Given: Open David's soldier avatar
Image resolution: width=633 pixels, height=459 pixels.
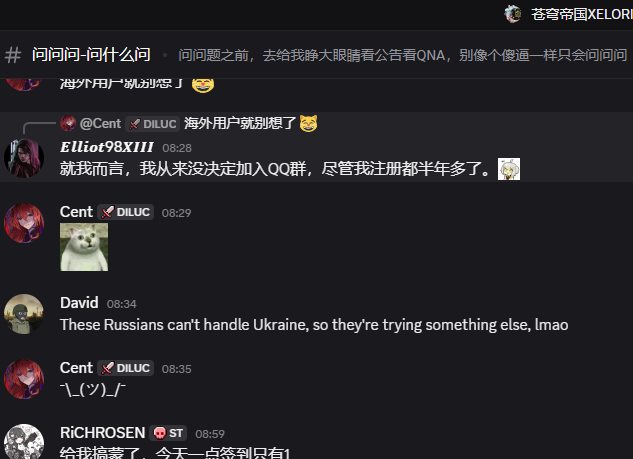Looking at the screenshot, I should point(24,314).
